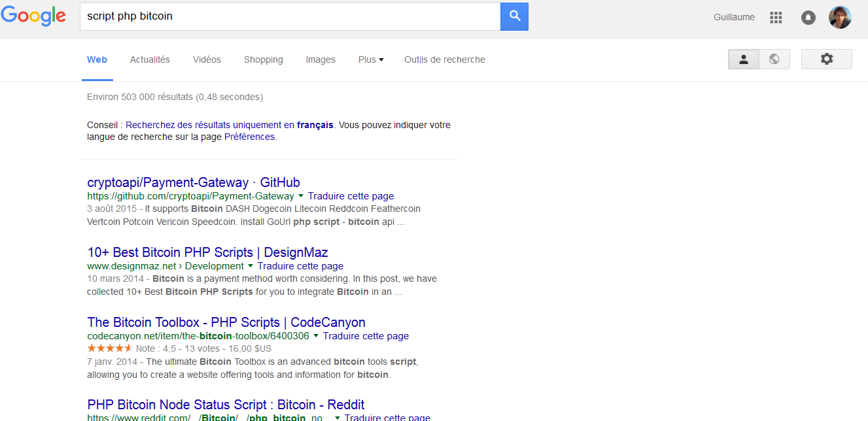Click 'Note : 4,5 - 13 votes - 16,00 $US' text
868x421 pixels.
click(x=203, y=349)
